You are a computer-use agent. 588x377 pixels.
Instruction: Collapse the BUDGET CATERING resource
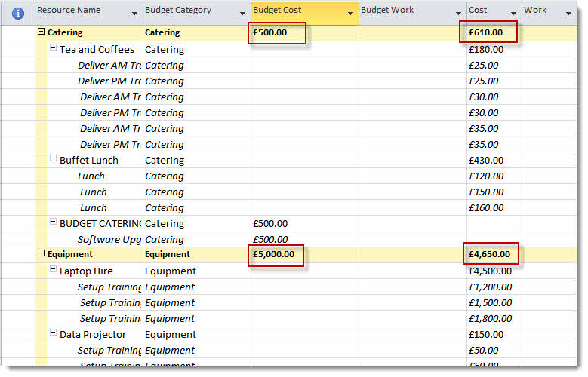point(54,223)
